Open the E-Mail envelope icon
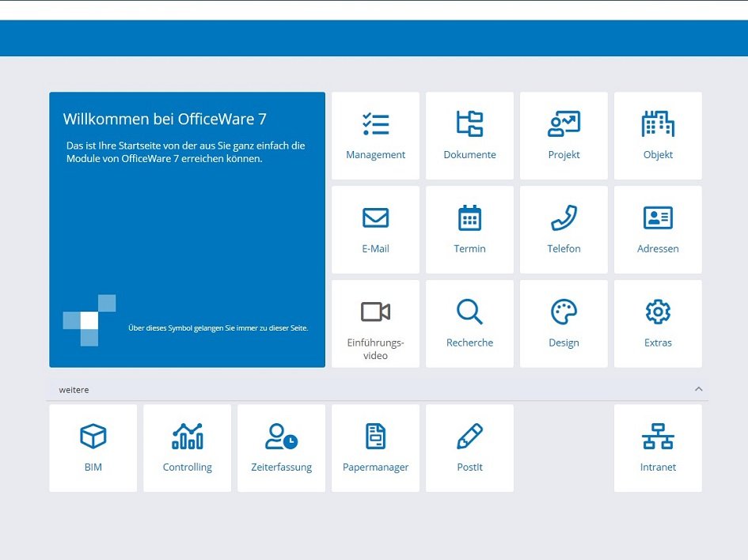 click(375, 218)
